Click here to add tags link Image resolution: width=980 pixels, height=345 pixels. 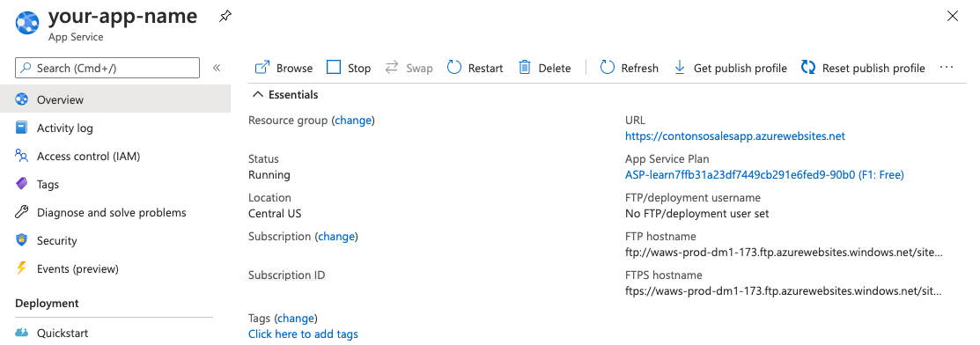[303, 334]
